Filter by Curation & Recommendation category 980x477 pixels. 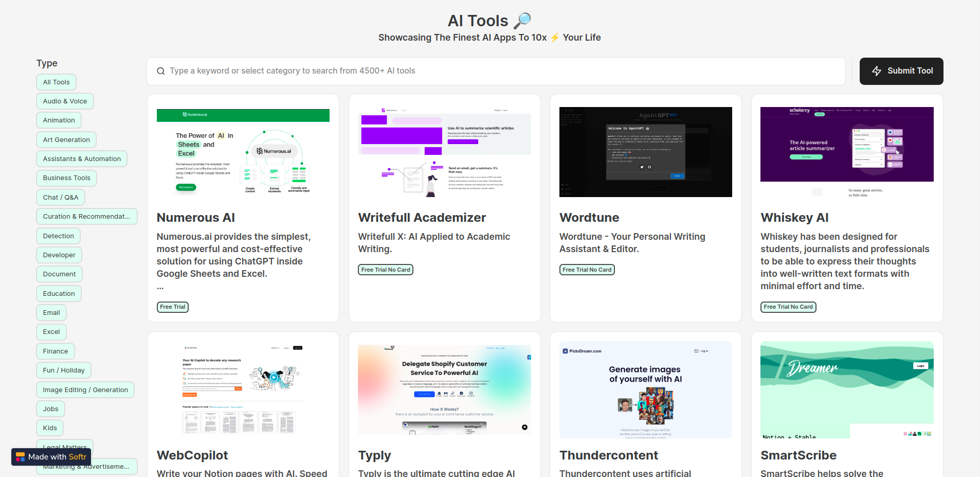click(87, 217)
